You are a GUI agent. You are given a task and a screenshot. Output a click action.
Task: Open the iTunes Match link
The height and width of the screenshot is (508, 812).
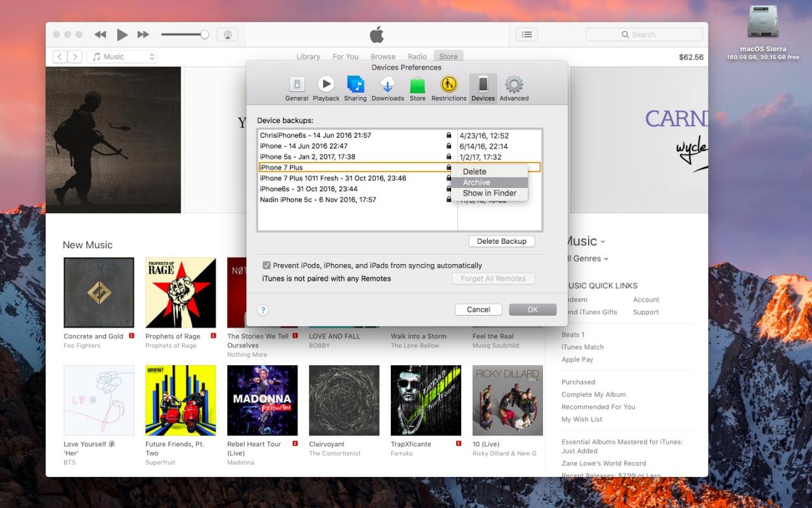(x=582, y=347)
